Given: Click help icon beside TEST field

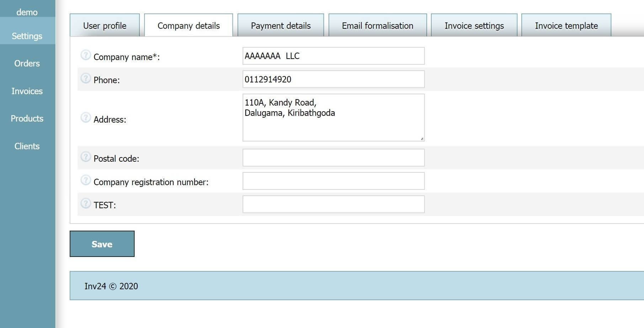Looking at the screenshot, I should (x=86, y=203).
